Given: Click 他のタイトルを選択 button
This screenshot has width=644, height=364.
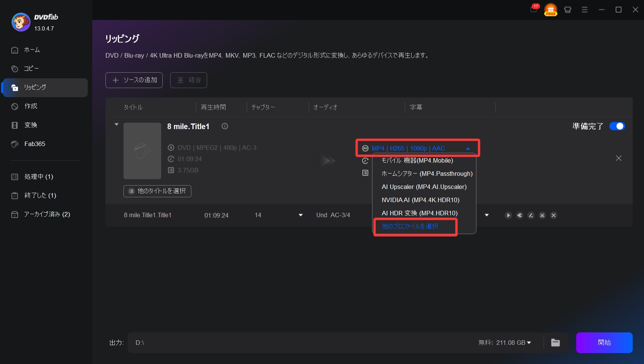Looking at the screenshot, I should 157,191.
